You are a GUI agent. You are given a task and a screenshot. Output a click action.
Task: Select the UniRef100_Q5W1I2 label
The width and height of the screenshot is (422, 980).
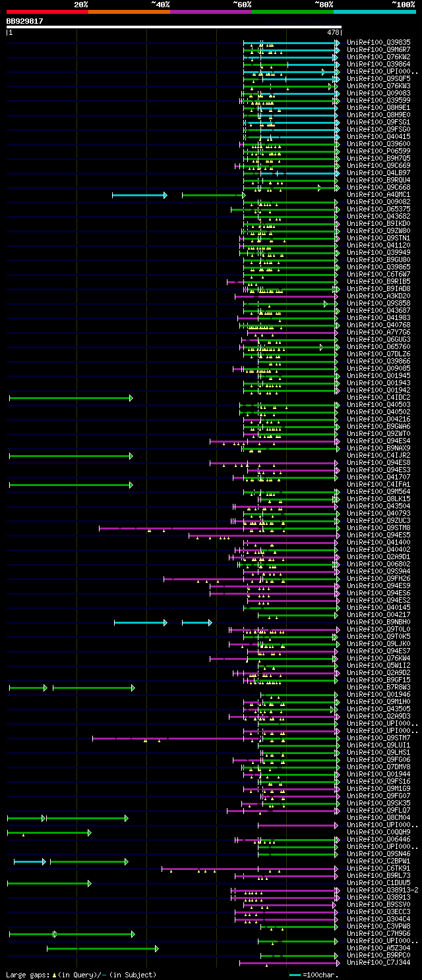pyautogui.click(x=378, y=665)
